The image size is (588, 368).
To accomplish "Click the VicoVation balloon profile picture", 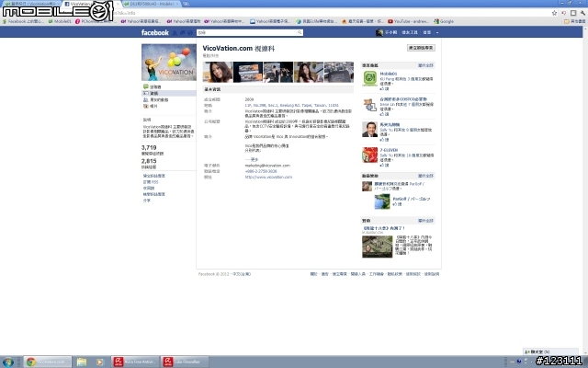I will pyautogui.click(x=169, y=63).
